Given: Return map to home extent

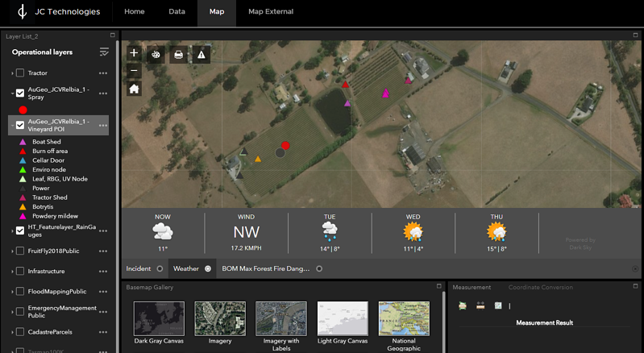Looking at the screenshot, I should click(134, 89).
